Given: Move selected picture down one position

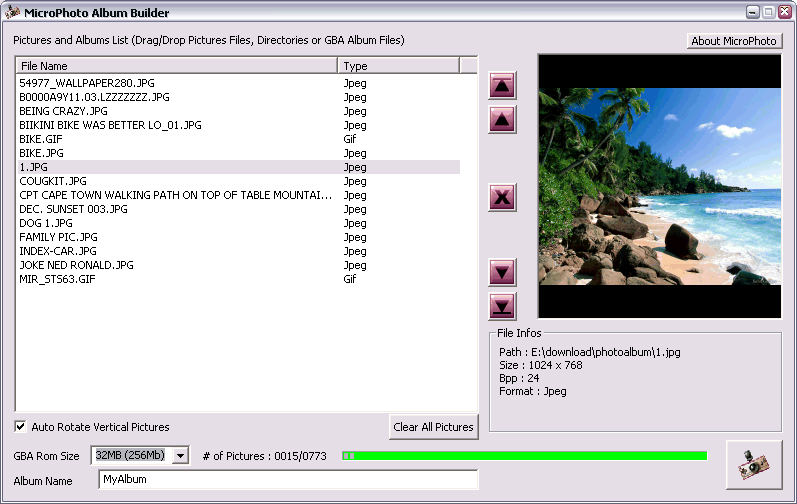Looking at the screenshot, I should click(502, 272).
